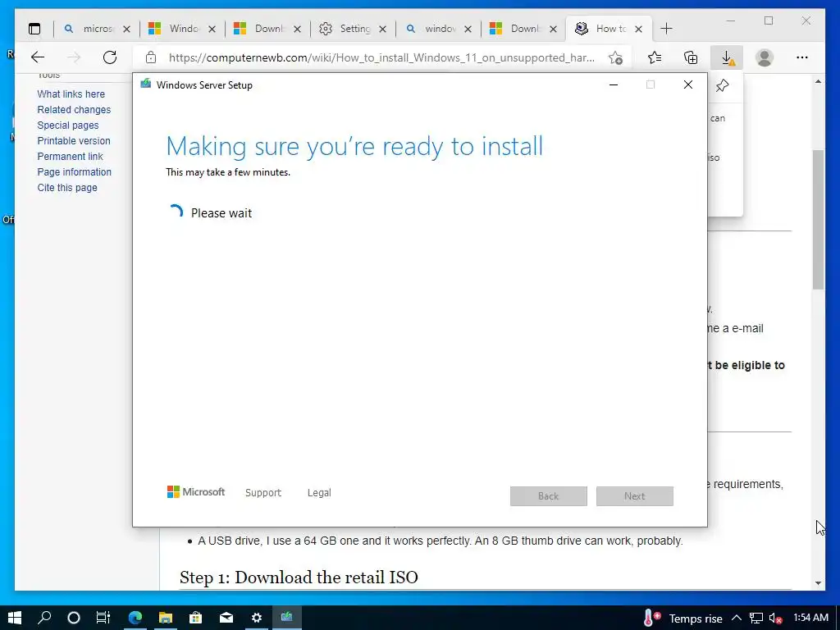Maximize the Edge browser window

(x=769, y=21)
